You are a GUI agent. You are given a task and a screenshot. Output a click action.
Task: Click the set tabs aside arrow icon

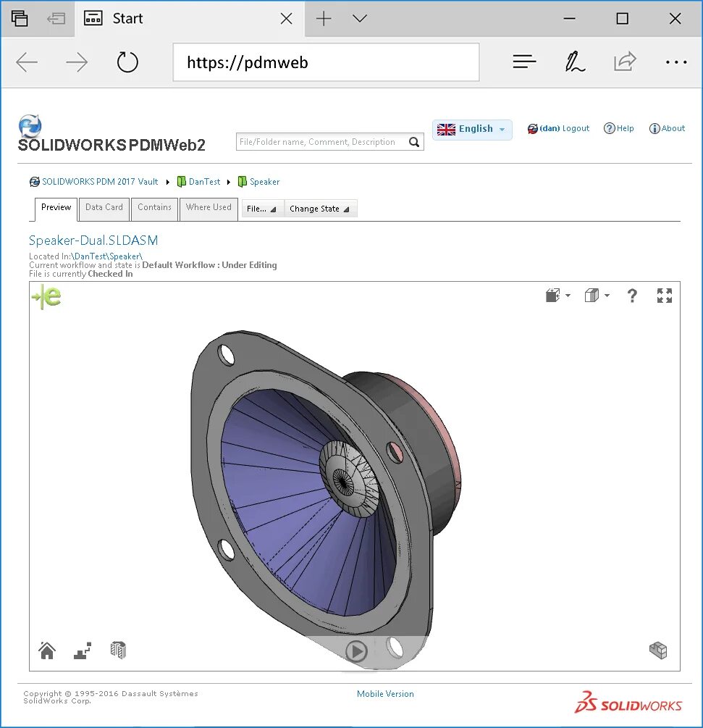[x=56, y=19]
